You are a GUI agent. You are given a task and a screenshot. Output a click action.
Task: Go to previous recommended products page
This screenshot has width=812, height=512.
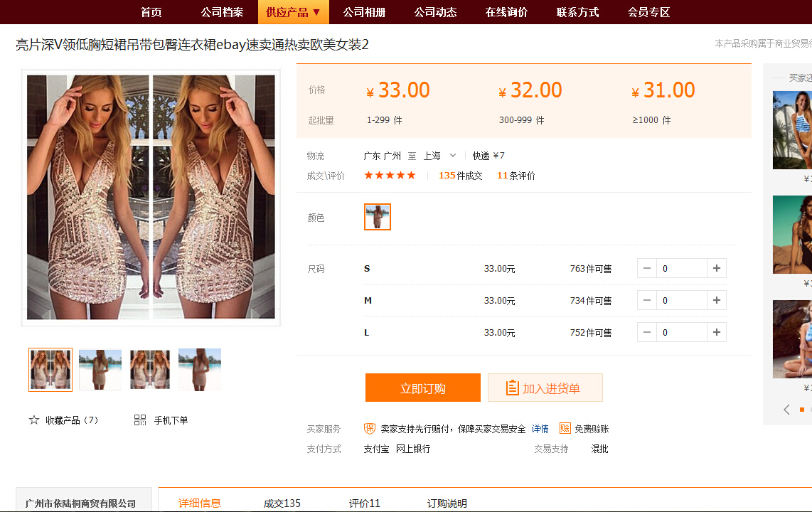click(x=786, y=410)
